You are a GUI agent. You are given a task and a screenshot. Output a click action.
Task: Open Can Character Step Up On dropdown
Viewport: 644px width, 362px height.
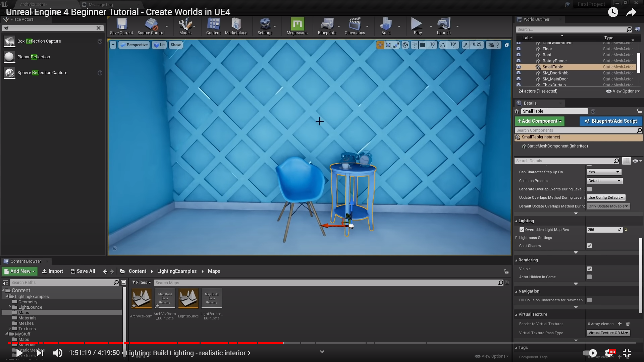point(604,172)
